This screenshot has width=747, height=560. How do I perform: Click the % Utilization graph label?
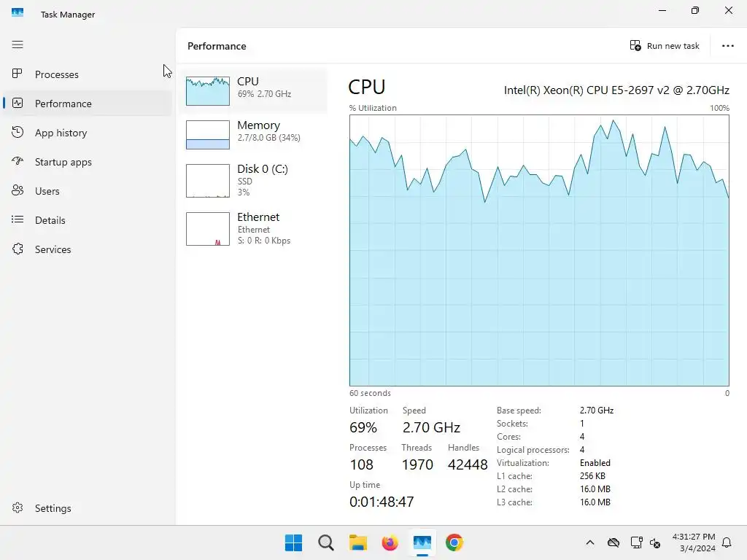tap(373, 108)
